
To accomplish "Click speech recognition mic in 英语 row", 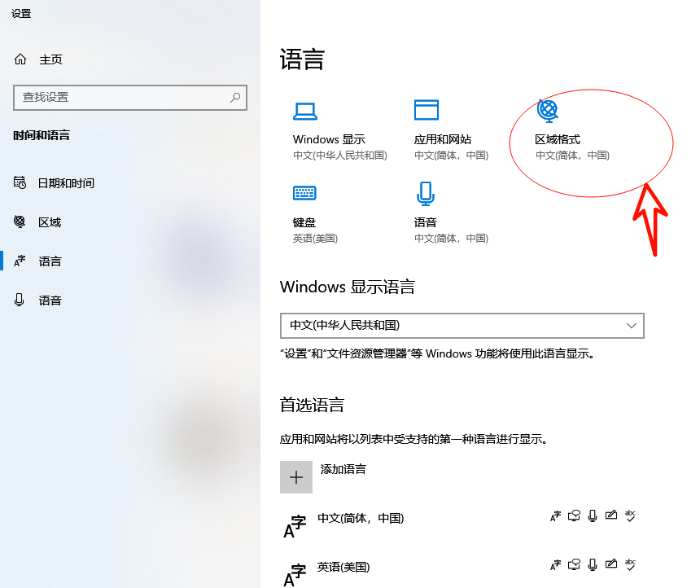I will pos(593,565).
